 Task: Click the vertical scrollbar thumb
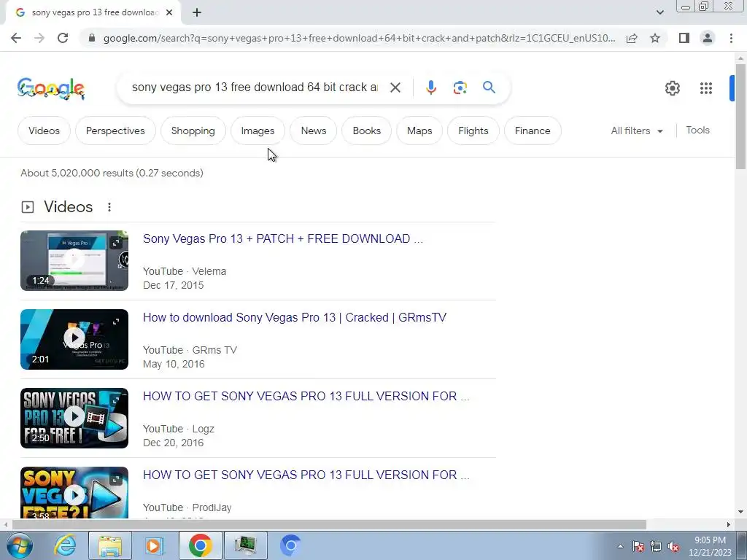coord(740,116)
